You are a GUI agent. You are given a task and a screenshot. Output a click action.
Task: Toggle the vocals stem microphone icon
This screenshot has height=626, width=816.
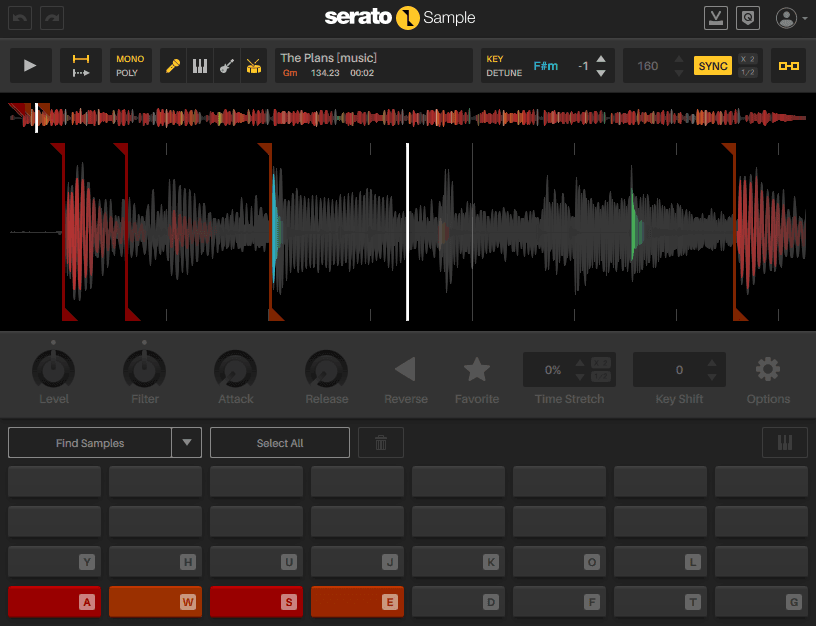click(x=173, y=66)
